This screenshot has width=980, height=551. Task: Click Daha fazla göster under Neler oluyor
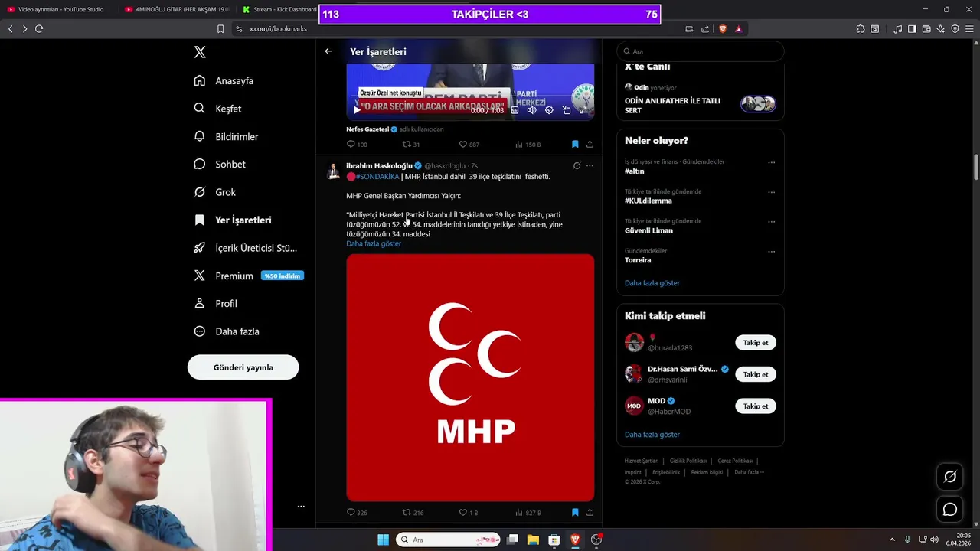(x=652, y=283)
